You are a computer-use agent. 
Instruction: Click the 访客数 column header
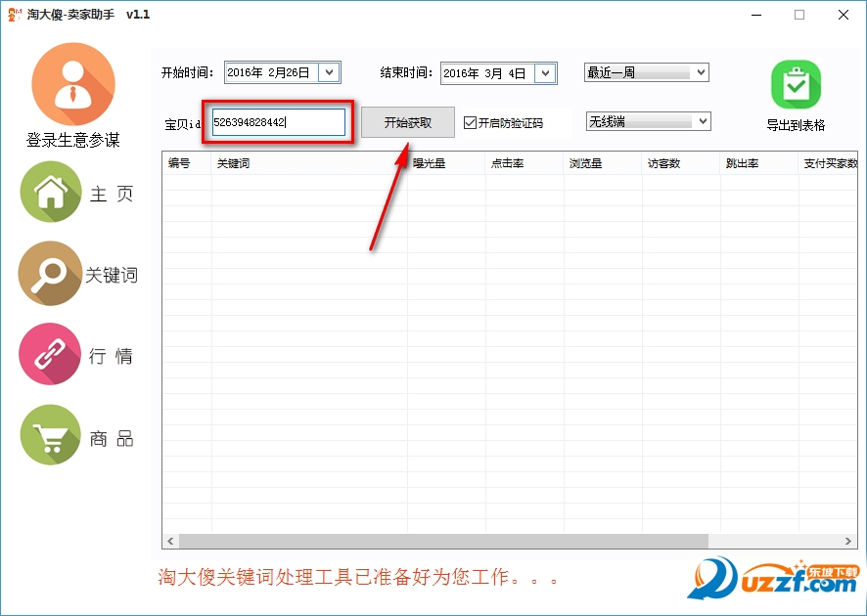pos(681,163)
